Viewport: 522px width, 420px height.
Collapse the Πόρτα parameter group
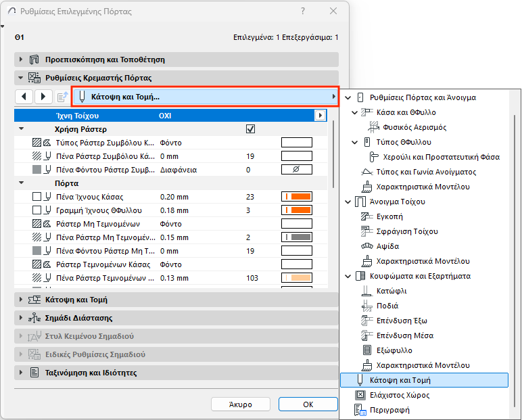[22, 183]
